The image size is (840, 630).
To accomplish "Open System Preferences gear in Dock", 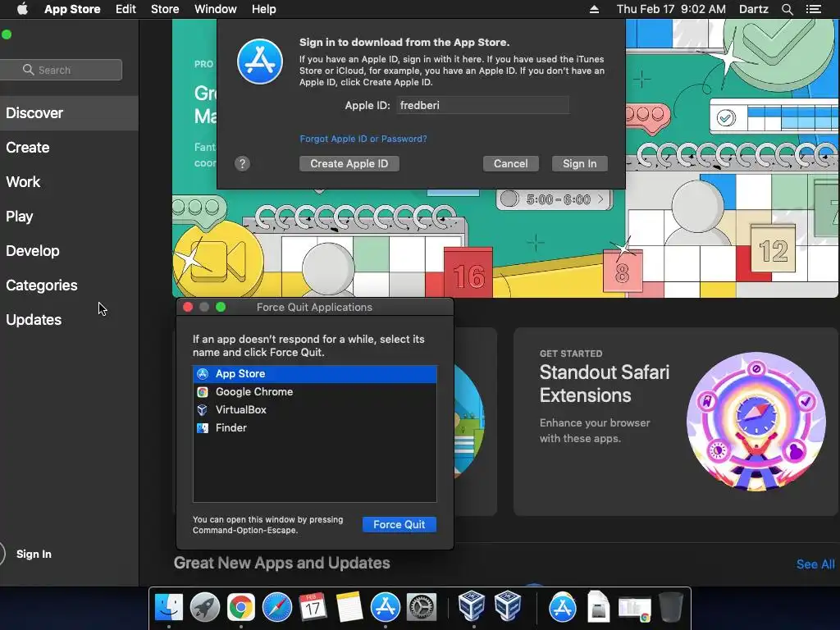I will point(422,607).
